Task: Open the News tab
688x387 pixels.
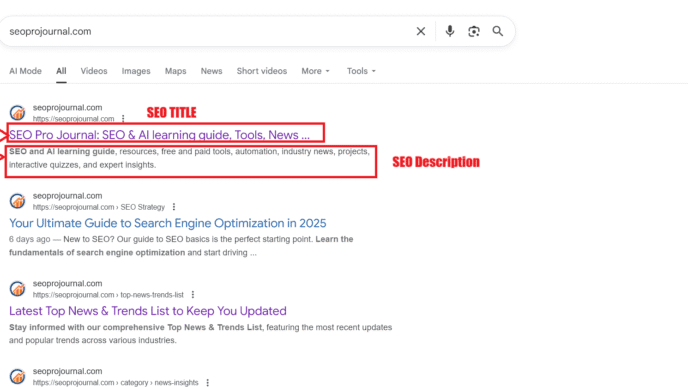Action: click(x=211, y=71)
